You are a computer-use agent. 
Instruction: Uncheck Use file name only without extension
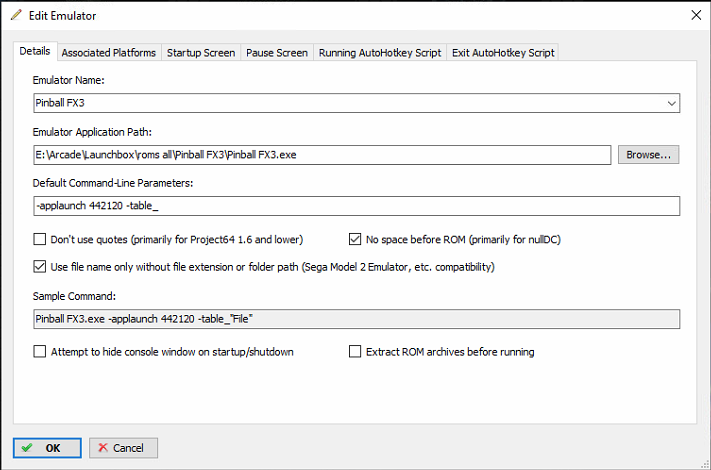click(39, 266)
